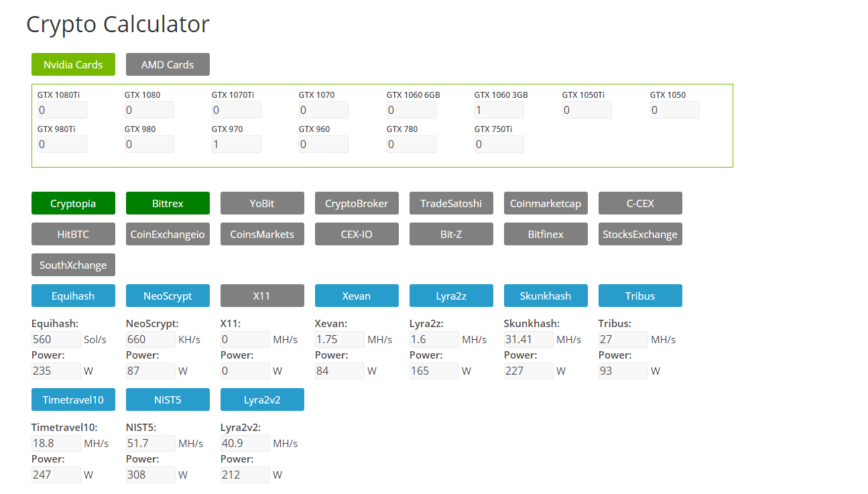
Task: Disable the NeoScrypt algorithm
Action: 168,296
